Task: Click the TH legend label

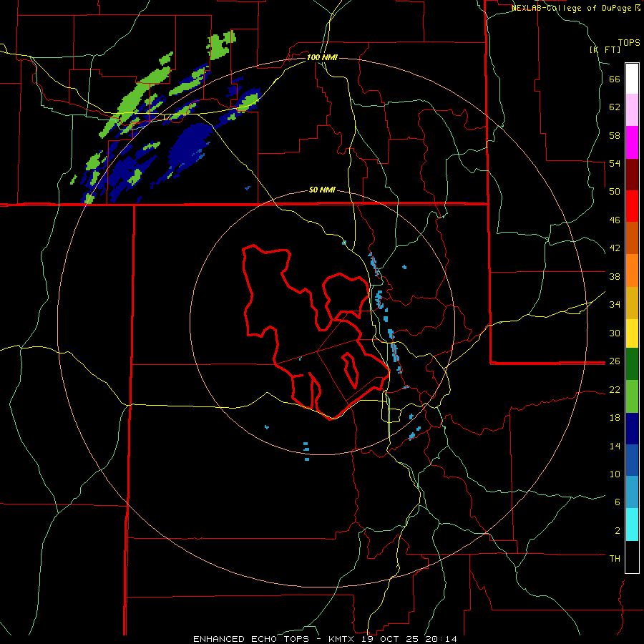Action: (x=615, y=559)
